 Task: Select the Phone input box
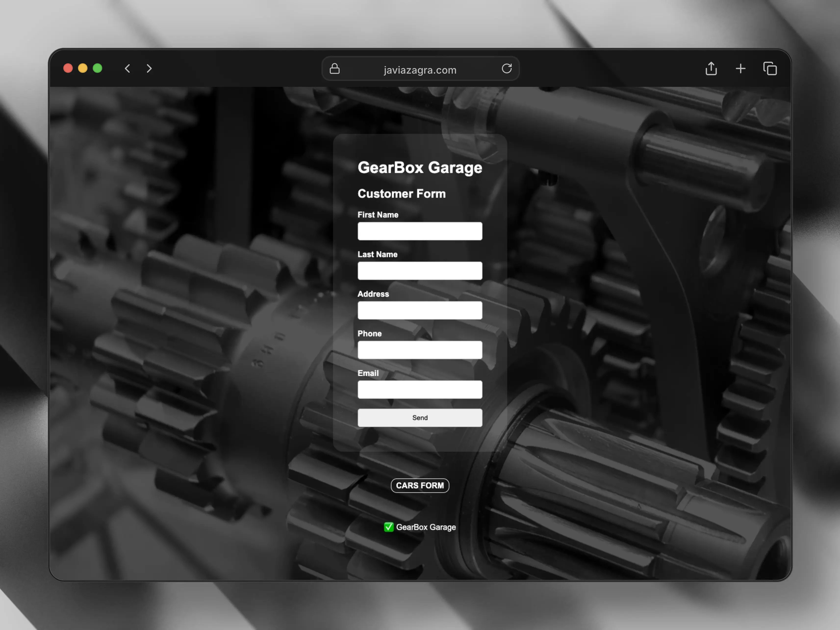420,350
